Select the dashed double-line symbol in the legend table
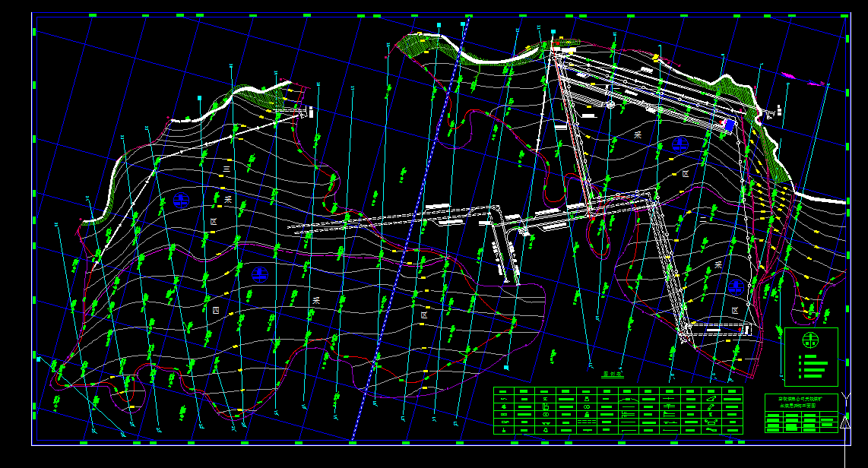868x468 pixels. click(586, 422)
